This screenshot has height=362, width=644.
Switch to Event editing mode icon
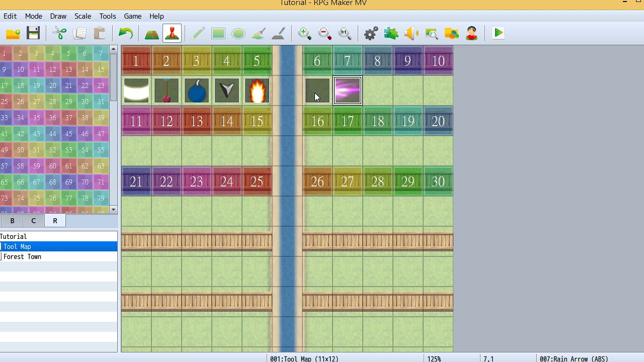(172, 34)
